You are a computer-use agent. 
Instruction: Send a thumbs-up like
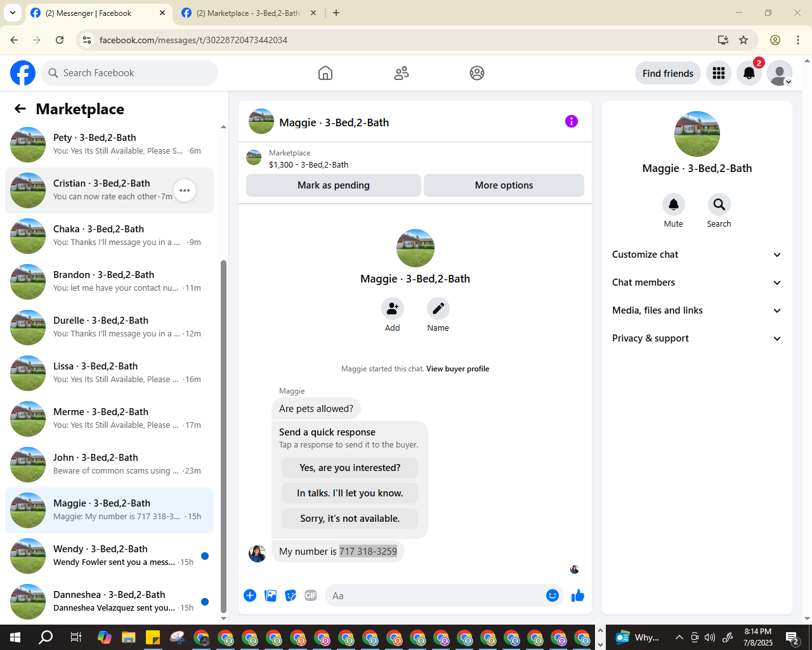(x=578, y=595)
